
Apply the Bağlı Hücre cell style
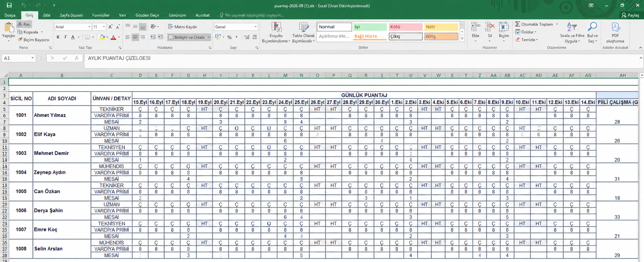[370, 36]
